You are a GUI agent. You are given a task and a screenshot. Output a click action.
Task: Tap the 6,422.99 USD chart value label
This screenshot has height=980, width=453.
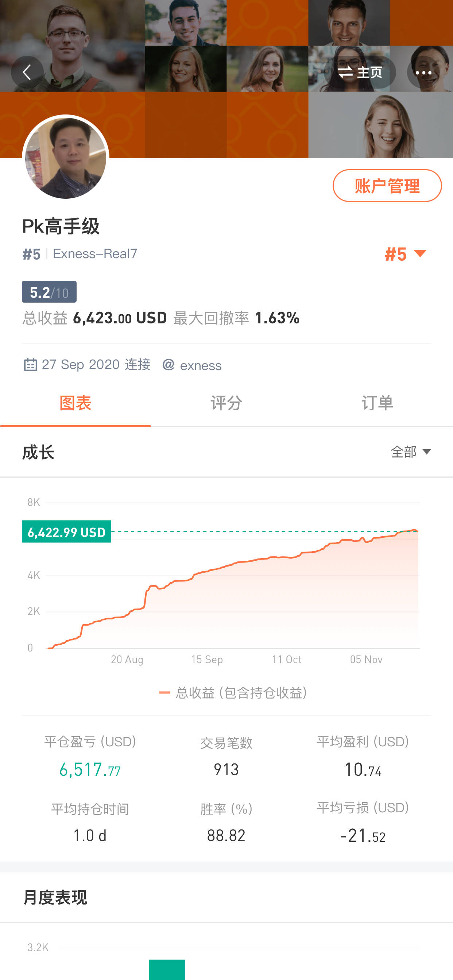[x=67, y=532]
